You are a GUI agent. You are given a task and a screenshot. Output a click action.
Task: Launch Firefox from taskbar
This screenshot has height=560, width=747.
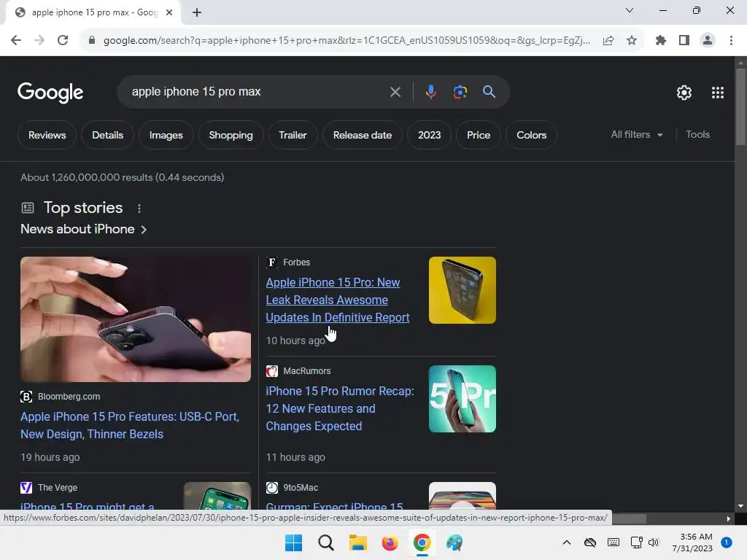[390, 542]
